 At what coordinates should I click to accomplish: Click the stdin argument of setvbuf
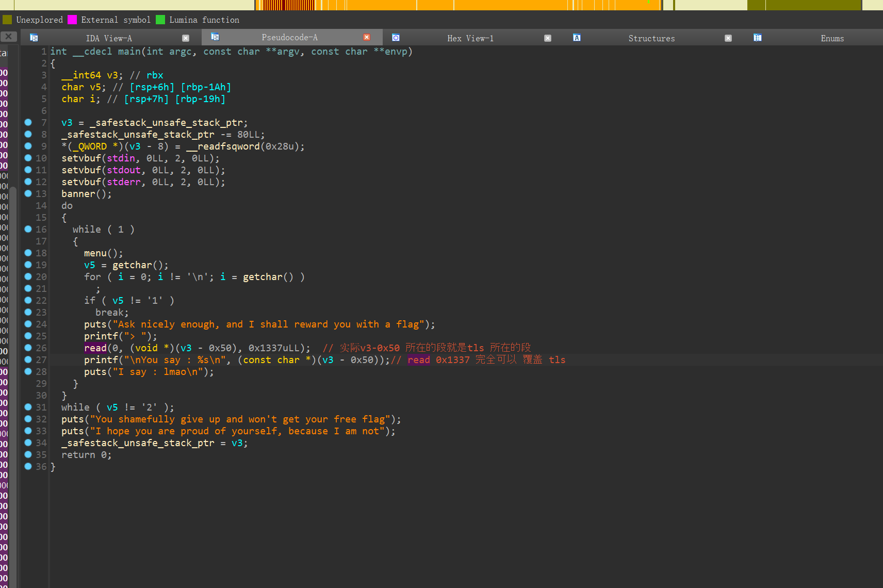(x=121, y=158)
